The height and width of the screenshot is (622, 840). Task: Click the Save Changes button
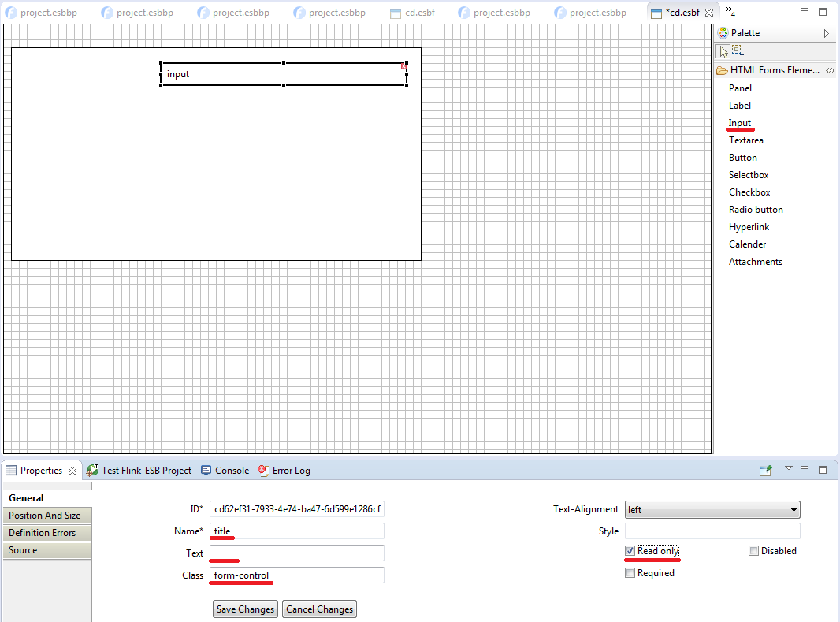[x=245, y=609]
